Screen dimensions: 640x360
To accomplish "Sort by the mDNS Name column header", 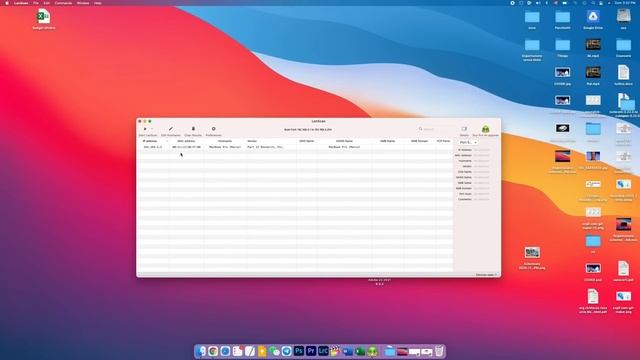I will [344, 141].
